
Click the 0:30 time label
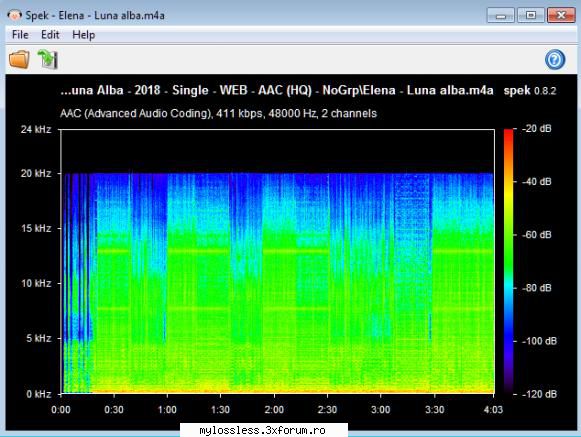coord(114,410)
